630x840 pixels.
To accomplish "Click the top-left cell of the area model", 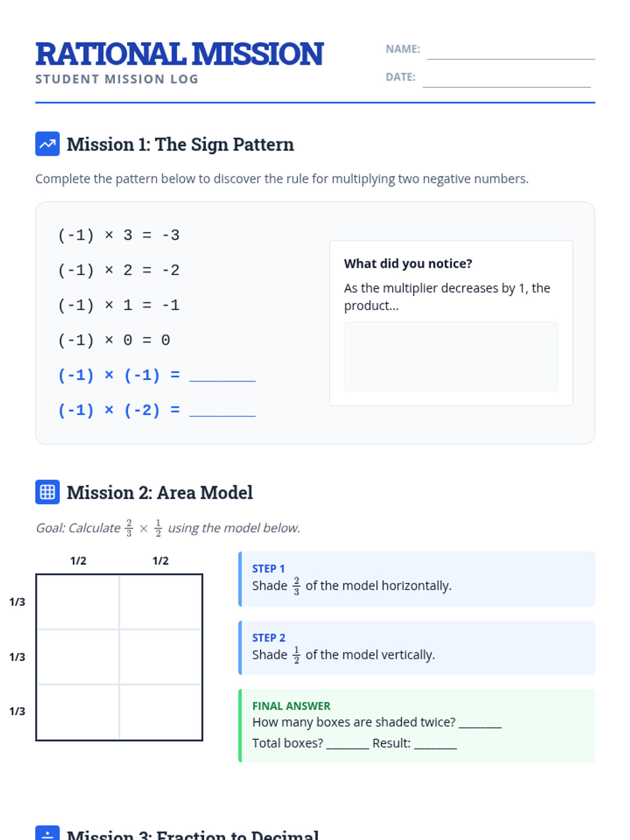I will point(78,602).
